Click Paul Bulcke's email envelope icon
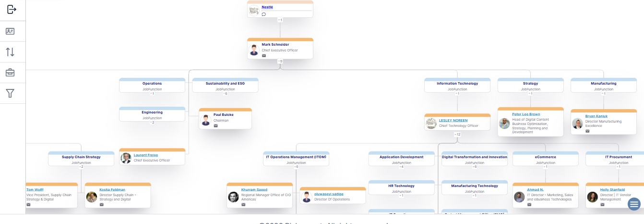The width and height of the screenshot is (644, 224). point(216,126)
